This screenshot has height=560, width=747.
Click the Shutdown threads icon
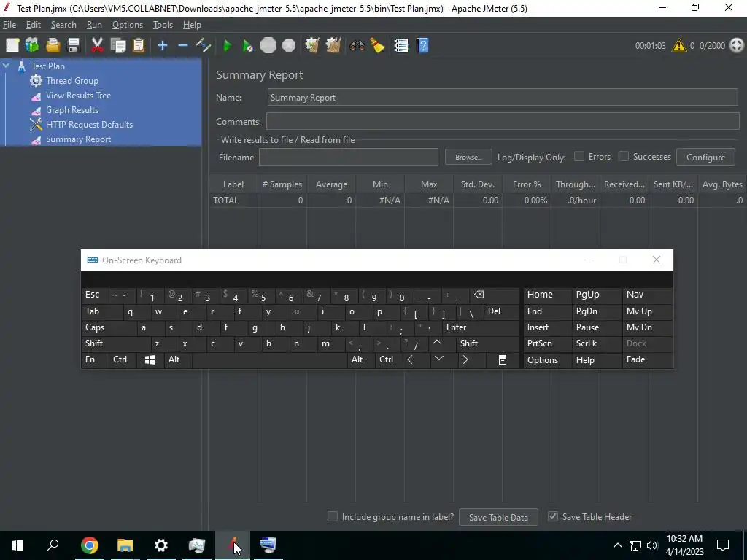tap(289, 46)
